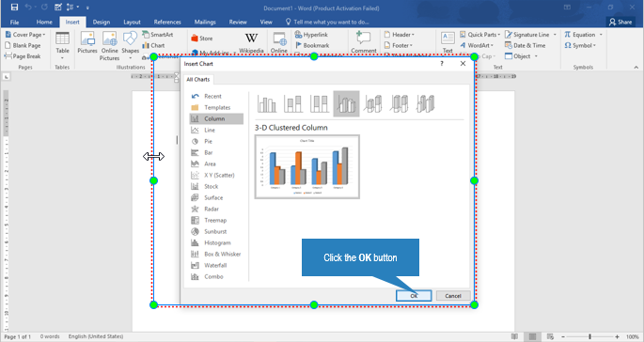This screenshot has width=644, height=342.
Task: Expand the Header dropdown
Action: pyautogui.click(x=413, y=35)
